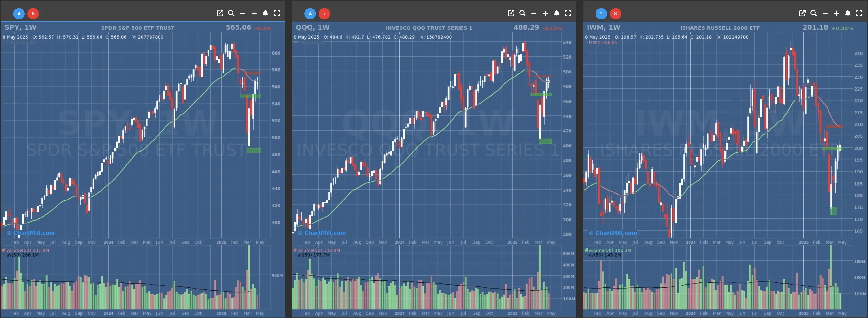The image size is (868, 318).
Task: Click QQQ av(50) 175.7M legend
Action: pyautogui.click(x=312, y=255)
